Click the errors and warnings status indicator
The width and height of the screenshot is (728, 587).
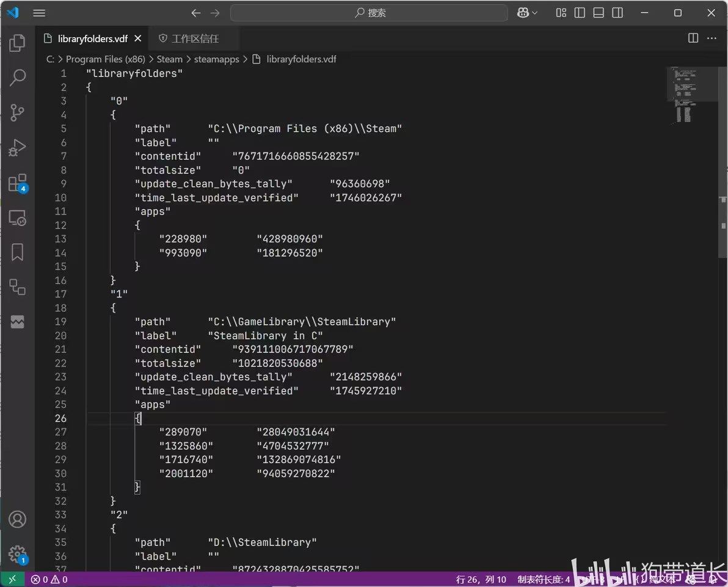click(49, 579)
